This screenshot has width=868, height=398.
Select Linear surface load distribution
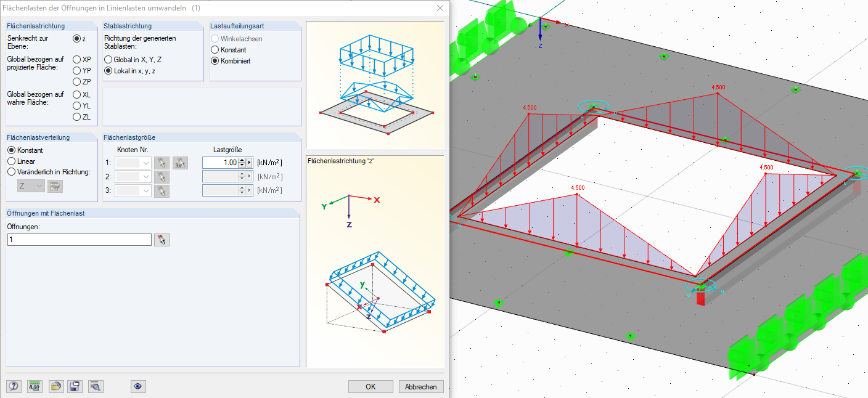(11, 161)
